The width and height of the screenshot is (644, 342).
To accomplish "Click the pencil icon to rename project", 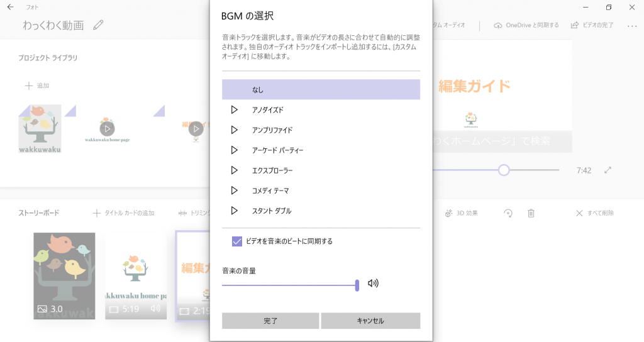I will coord(98,25).
